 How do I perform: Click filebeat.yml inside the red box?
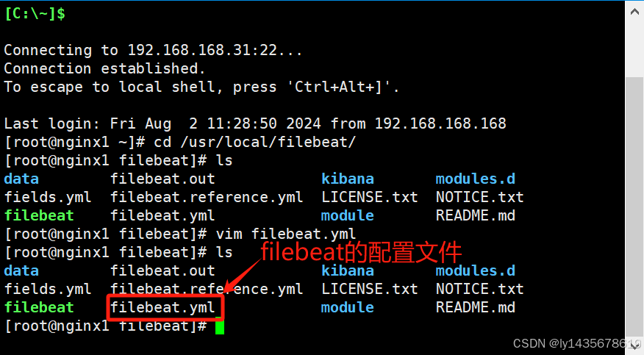[x=163, y=307]
